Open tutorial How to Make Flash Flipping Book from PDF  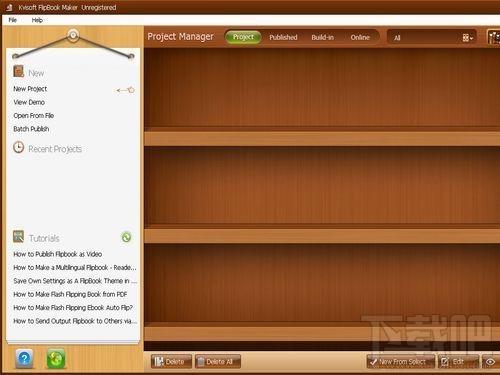point(70,294)
